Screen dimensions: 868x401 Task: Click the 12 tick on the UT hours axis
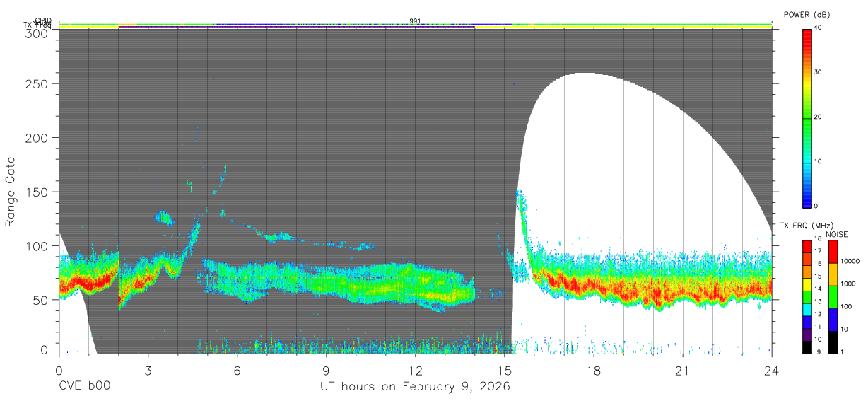[x=416, y=370]
